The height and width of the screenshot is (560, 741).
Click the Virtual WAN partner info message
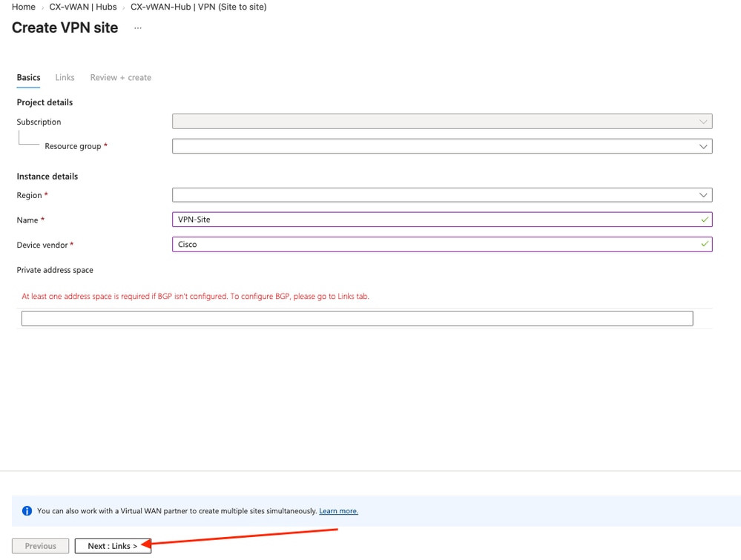point(177,511)
